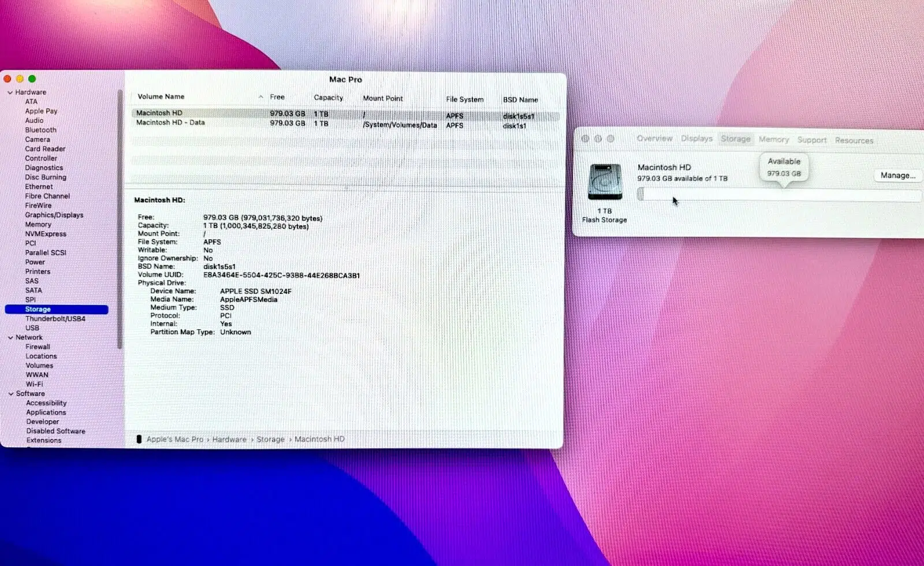Select Card Reader in the sidebar
The height and width of the screenshot is (566, 924).
[x=45, y=149]
